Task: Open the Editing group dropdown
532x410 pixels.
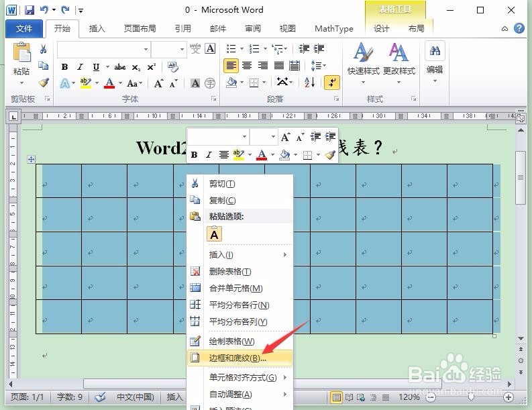Action: (x=435, y=81)
